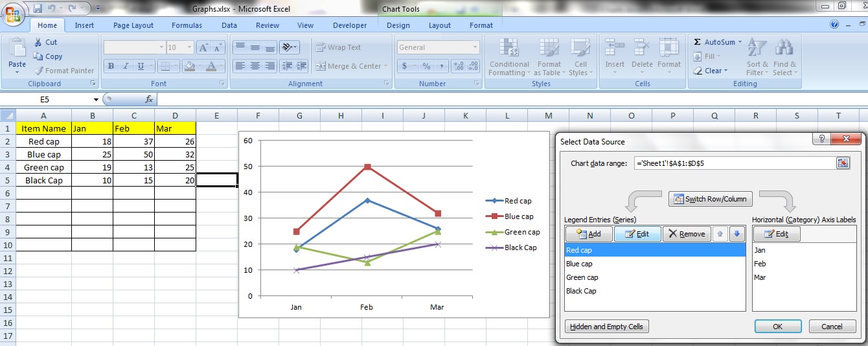Toggle Bold formatting button
Image resolution: width=868 pixels, height=346 pixels.
[111, 66]
